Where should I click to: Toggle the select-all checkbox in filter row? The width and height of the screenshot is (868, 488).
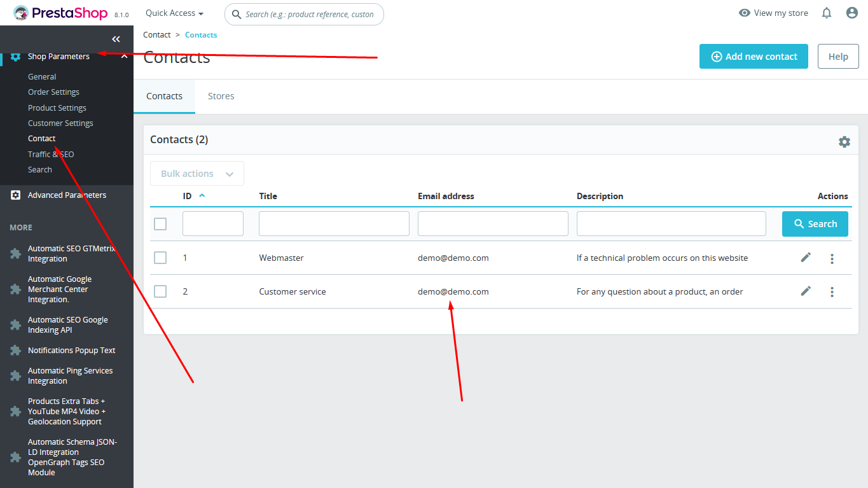(x=160, y=224)
